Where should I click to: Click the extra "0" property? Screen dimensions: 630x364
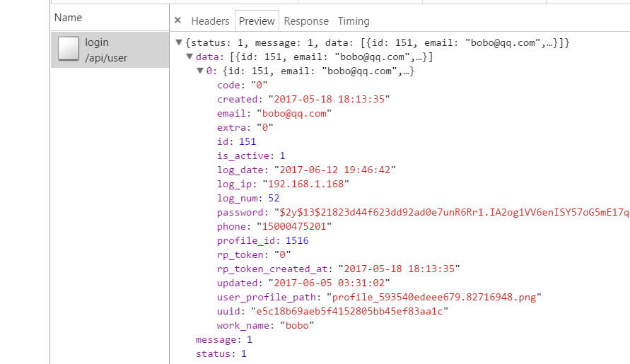coord(245,127)
